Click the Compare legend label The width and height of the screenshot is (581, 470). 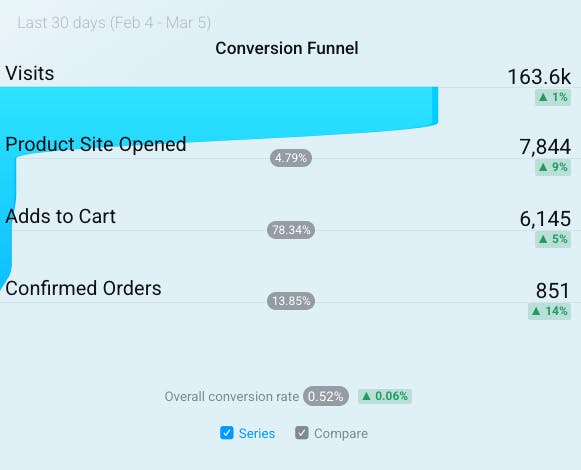click(341, 433)
